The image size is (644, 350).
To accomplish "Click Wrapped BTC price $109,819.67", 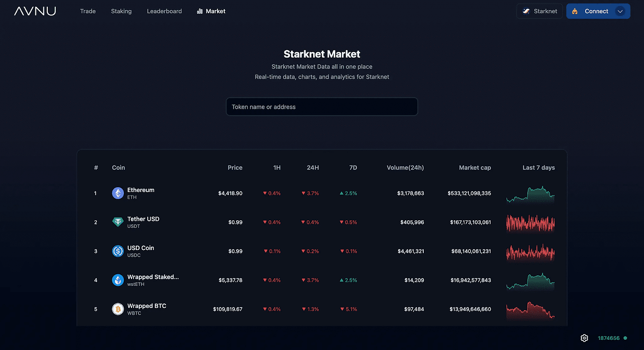I will click(227, 309).
